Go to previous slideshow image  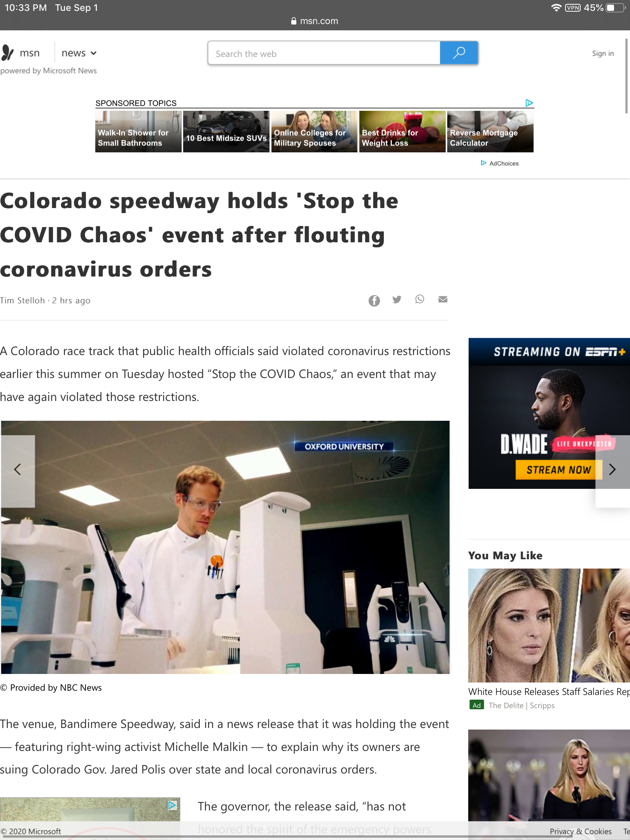pyautogui.click(x=17, y=470)
